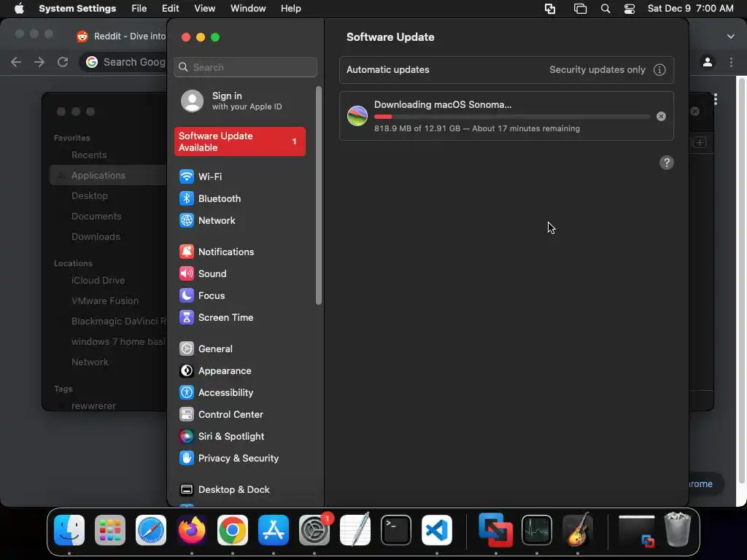Viewport: 747px width, 560px height.
Task: Open Chrome profile icon
Action: [708, 62]
